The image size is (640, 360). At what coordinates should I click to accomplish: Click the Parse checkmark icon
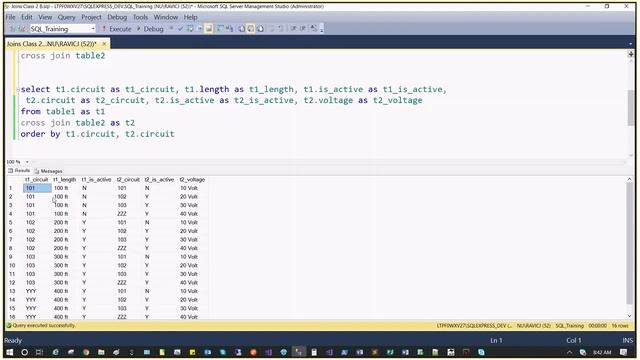click(180, 29)
